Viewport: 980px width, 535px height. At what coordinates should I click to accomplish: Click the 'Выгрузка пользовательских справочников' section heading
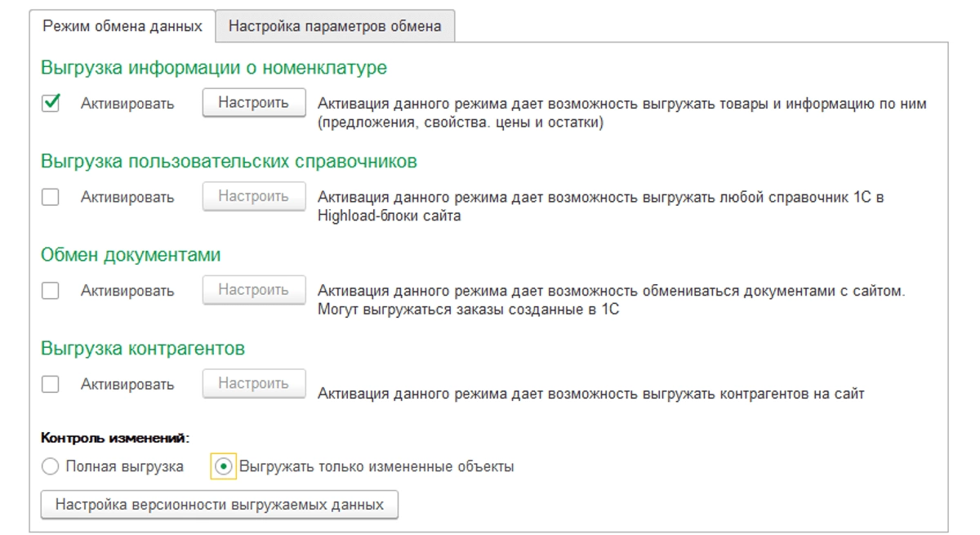pos(229,162)
